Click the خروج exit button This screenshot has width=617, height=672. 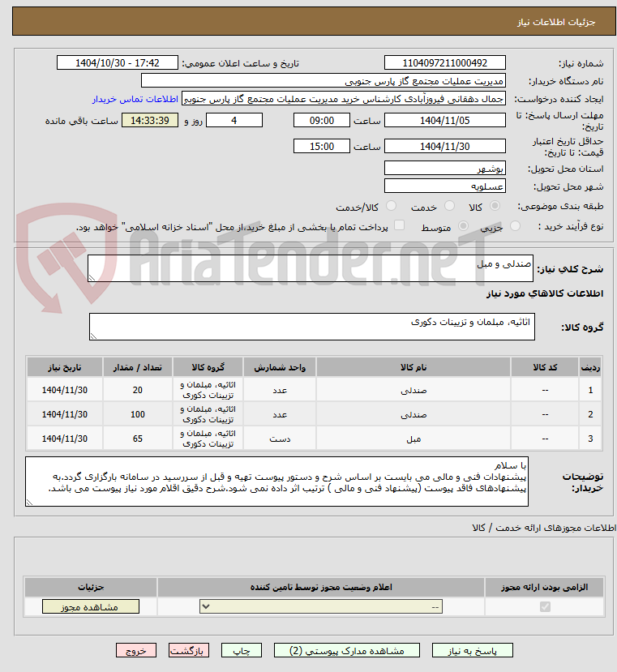[136, 651]
